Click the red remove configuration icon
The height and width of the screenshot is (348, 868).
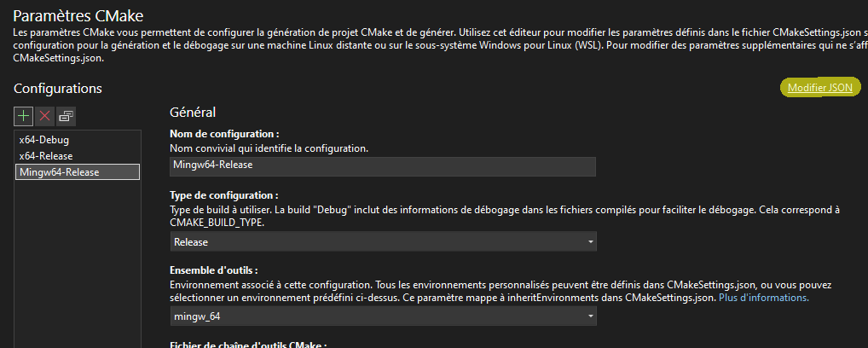pyautogui.click(x=45, y=115)
